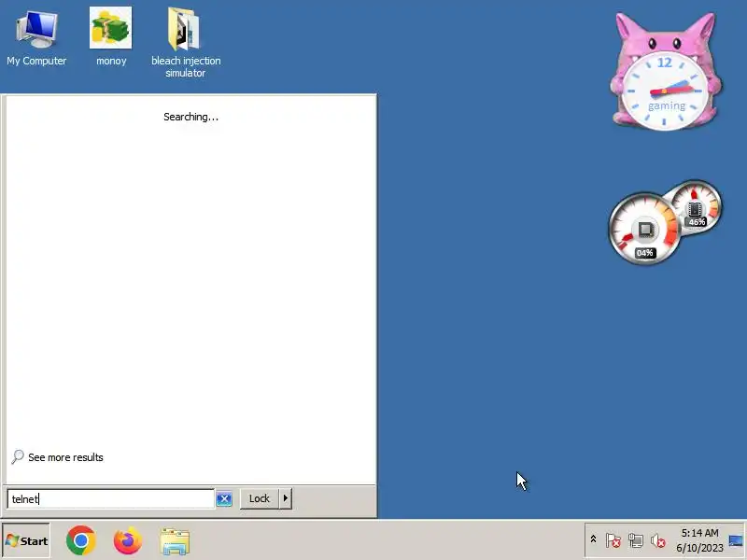747x560 pixels.
Task: Click the network tray icon
Action: pyautogui.click(x=636, y=540)
